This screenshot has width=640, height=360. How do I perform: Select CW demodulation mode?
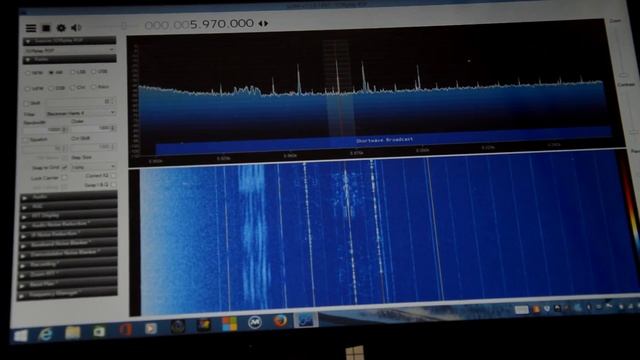[x=78, y=87]
